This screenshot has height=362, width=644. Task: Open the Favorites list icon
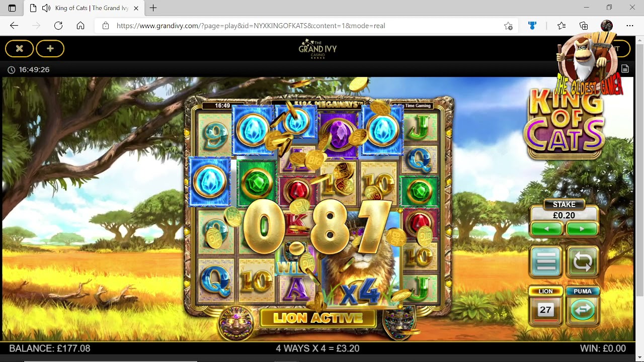click(x=561, y=26)
